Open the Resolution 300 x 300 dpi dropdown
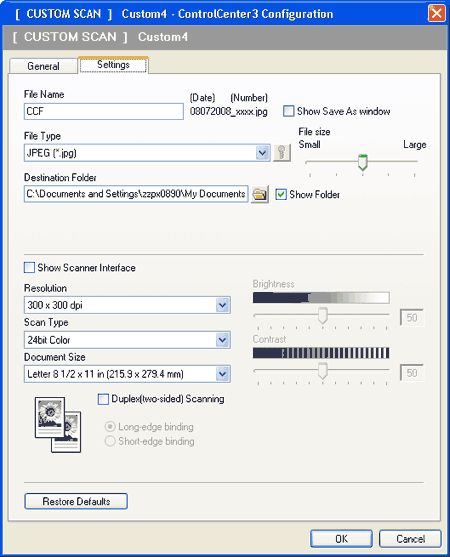 pos(222,305)
